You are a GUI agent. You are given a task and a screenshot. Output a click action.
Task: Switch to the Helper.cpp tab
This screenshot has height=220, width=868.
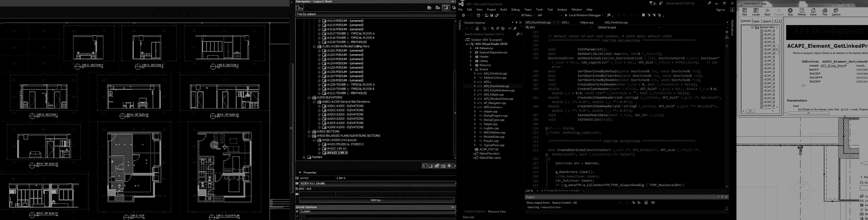[x=587, y=23]
